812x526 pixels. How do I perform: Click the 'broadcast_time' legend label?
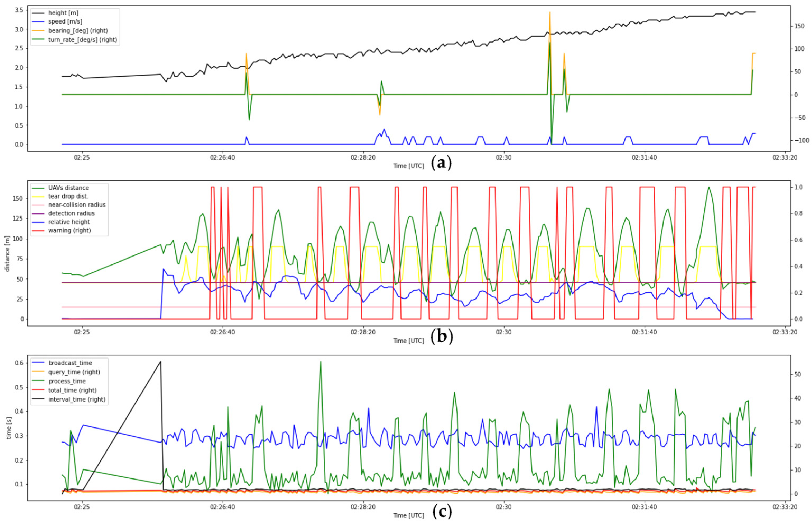(x=70, y=363)
